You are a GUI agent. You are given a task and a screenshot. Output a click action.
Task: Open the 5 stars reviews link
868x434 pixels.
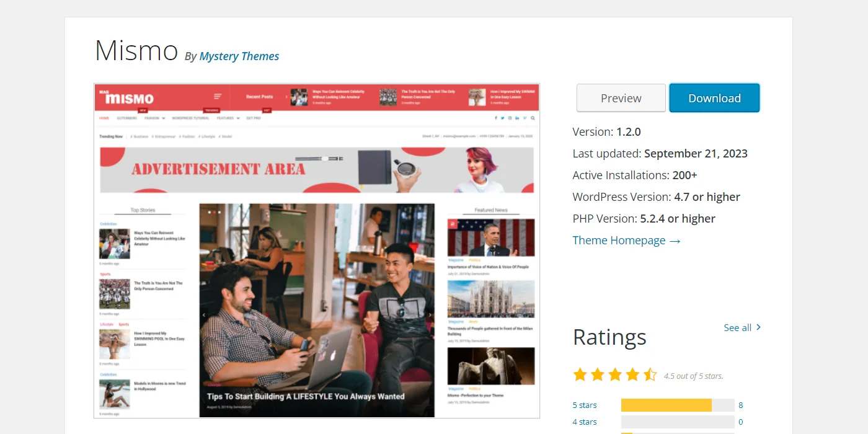(x=585, y=405)
